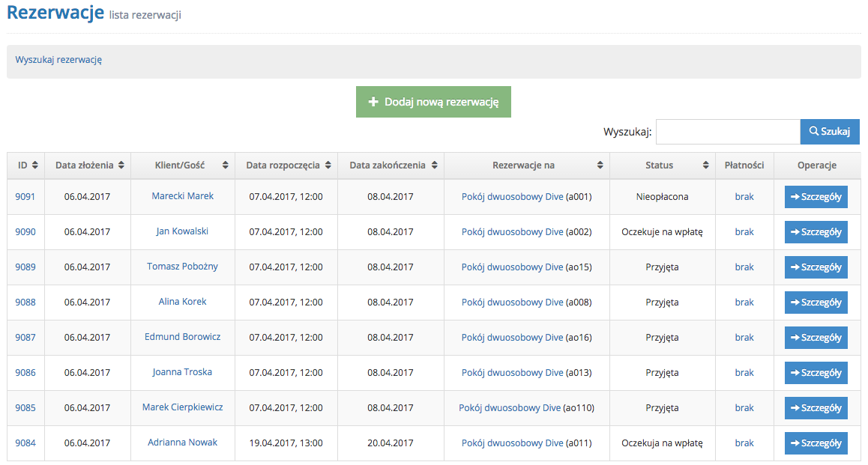View Szczegóły for Alina Korek reservation
Viewport: 868px width, 465px height.
click(x=816, y=303)
